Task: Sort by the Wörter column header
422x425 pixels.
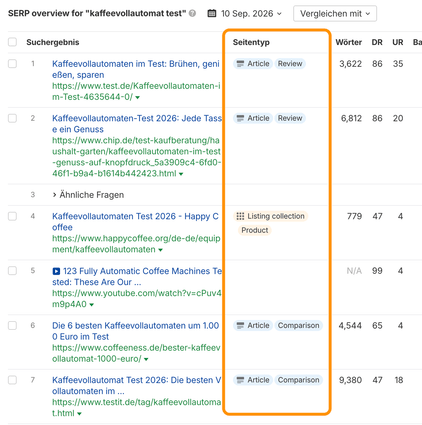Action: (349, 42)
